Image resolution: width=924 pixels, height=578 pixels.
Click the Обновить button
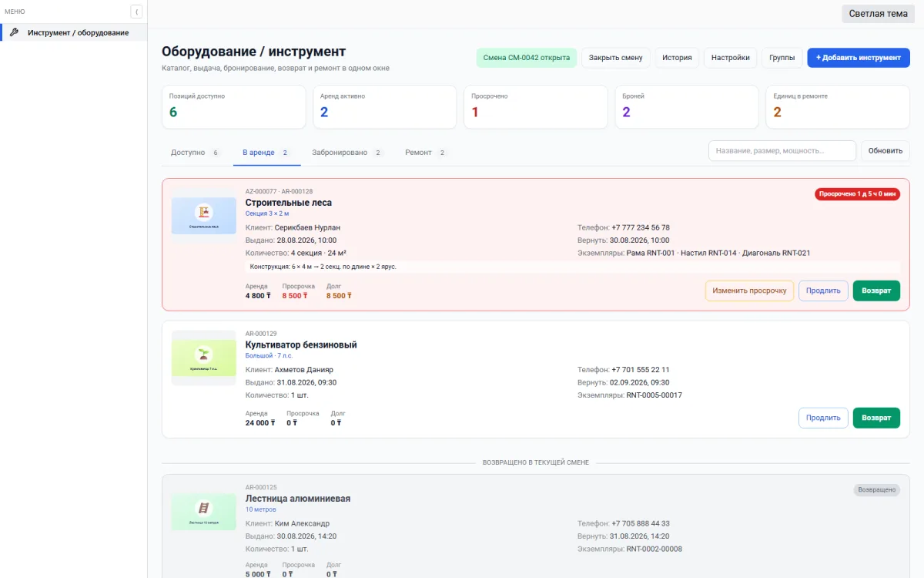[885, 150]
